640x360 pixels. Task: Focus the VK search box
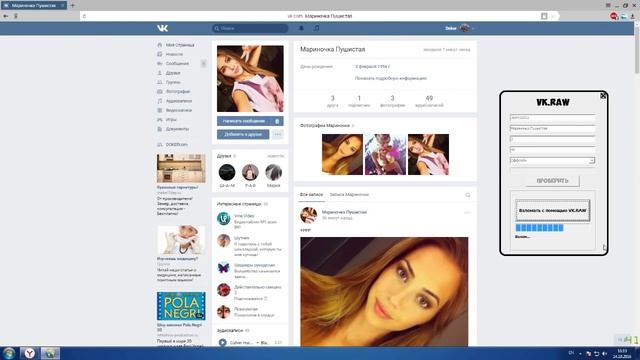pyautogui.click(x=250, y=28)
